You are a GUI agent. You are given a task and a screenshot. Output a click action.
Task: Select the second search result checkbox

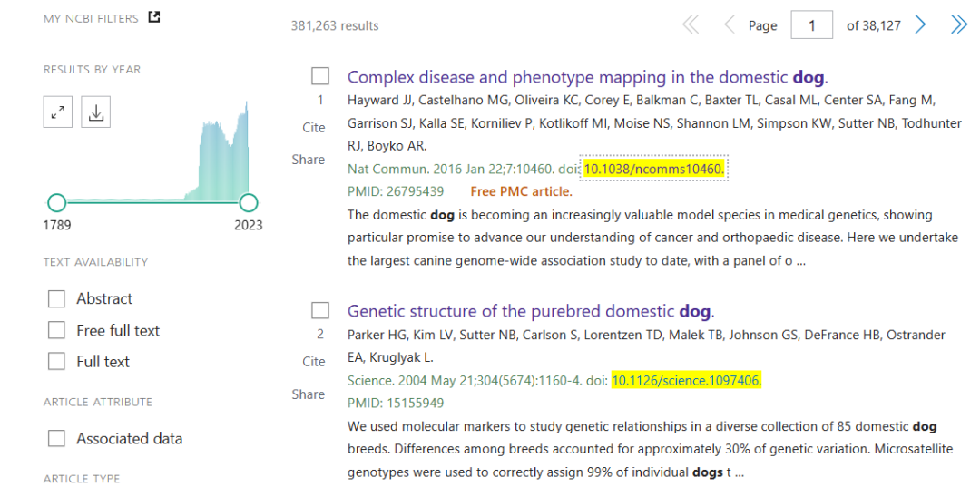(x=320, y=310)
